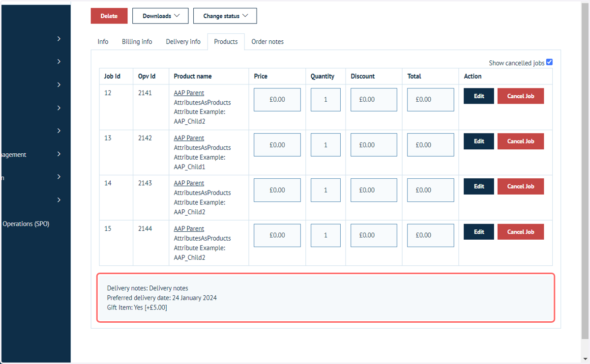Open AAP Parent link for job 12
Image resolution: width=590 pixels, height=364 pixels.
pos(189,93)
